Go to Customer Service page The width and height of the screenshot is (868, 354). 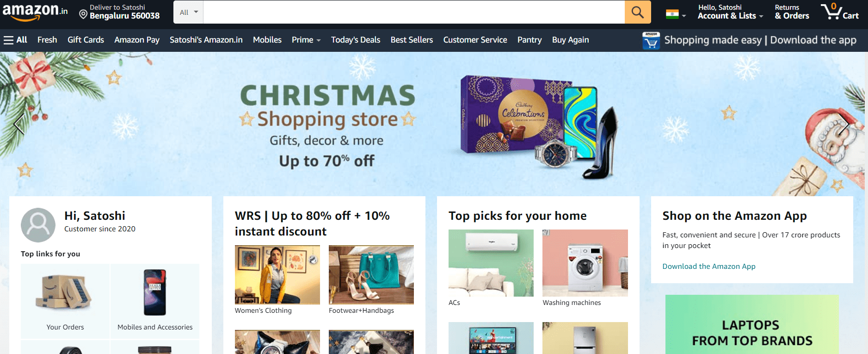(x=475, y=40)
